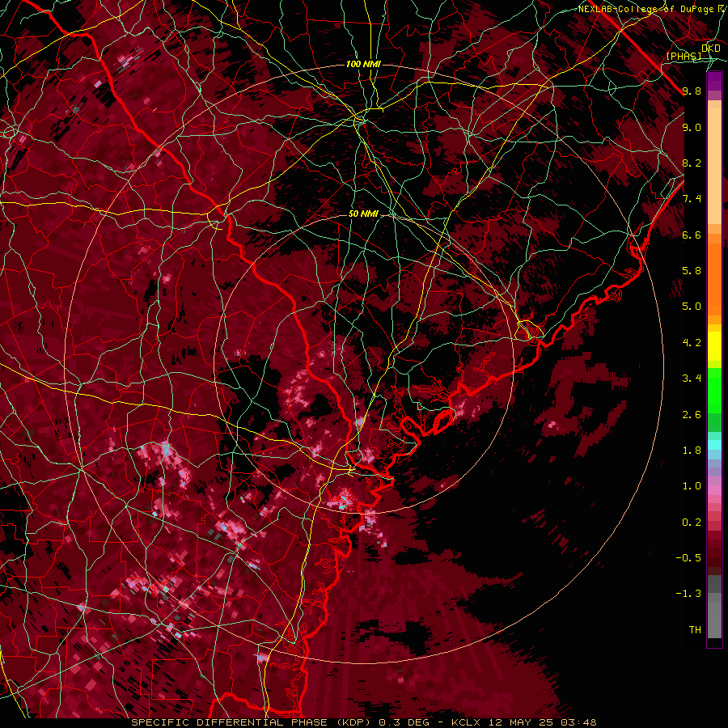Image resolution: width=728 pixels, height=728 pixels.
Task: Click the KCLX station identifier in the caption
Action: (467, 722)
